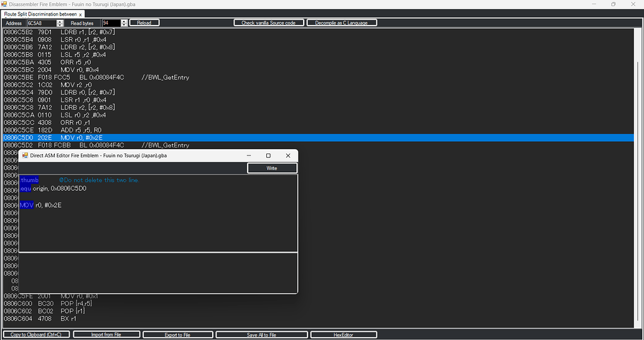The image size is (644, 340).
Task: Focus the Address input field
Action: (x=42, y=24)
